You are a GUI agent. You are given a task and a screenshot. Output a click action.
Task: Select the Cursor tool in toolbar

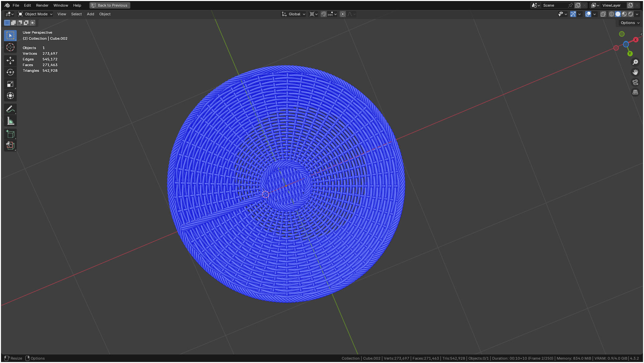tap(10, 47)
